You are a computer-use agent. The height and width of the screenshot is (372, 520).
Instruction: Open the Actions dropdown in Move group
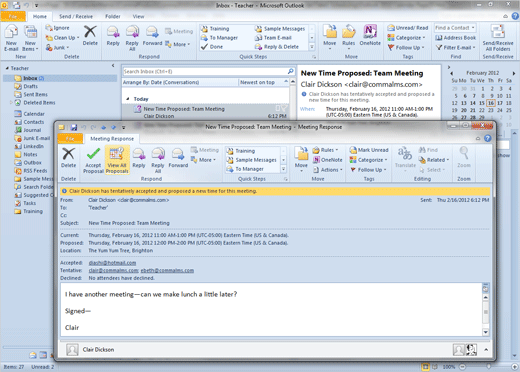pyautogui.click(x=328, y=170)
